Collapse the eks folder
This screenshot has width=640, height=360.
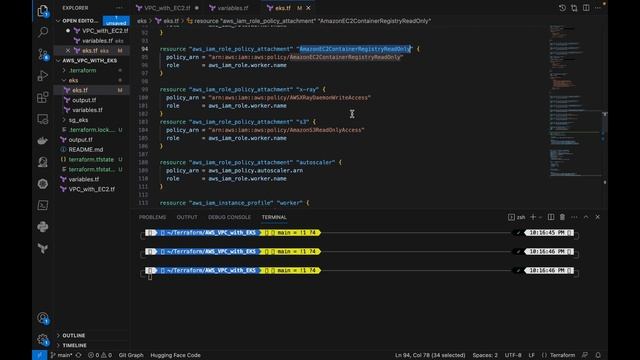tap(64, 80)
